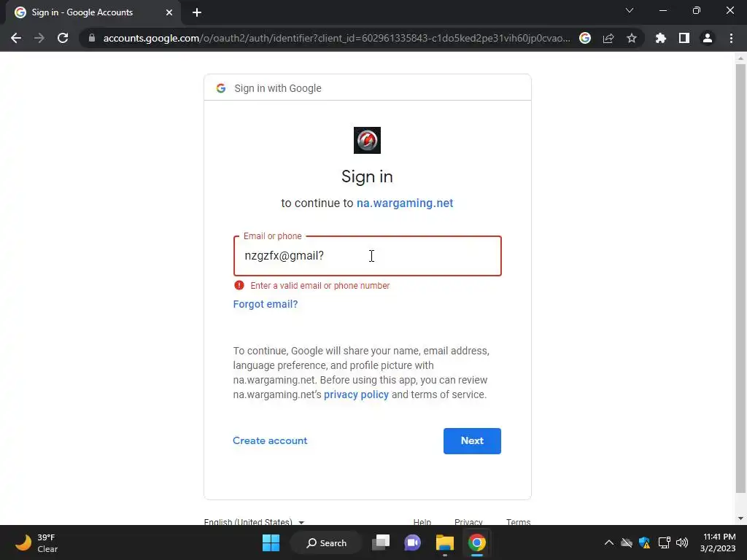This screenshot has width=747, height=560.
Task: Open File Explorer from the taskbar
Action: coord(444,542)
